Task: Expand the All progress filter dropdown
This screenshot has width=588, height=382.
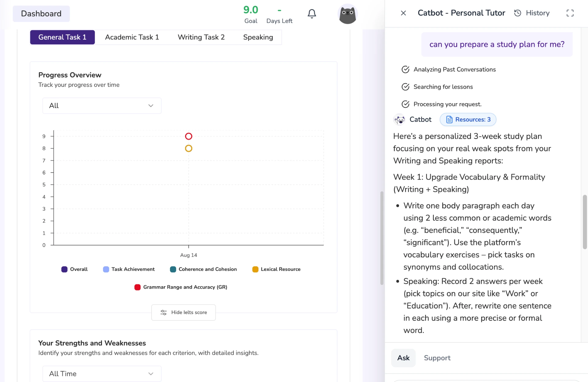Action: point(102,106)
